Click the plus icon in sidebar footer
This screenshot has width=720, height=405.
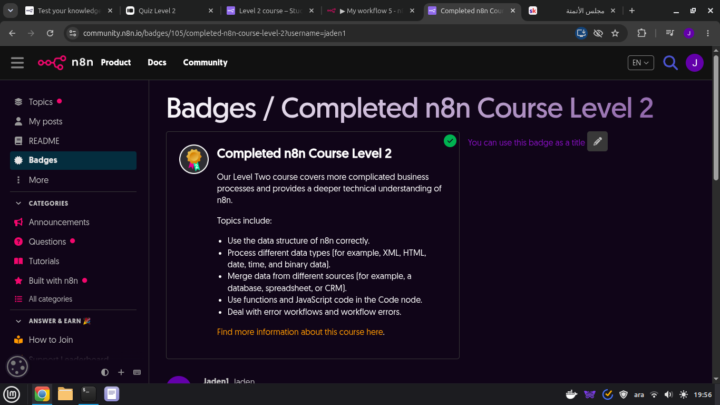pyautogui.click(x=121, y=372)
